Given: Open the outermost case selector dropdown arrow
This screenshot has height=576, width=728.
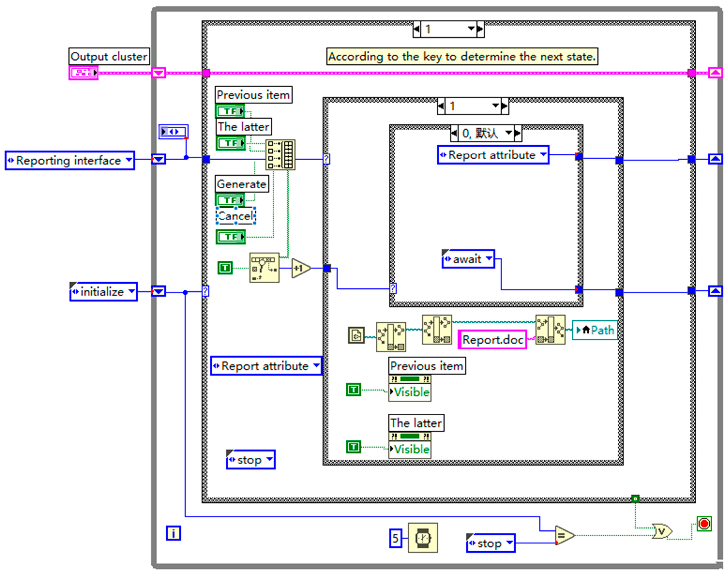Looking at the screenshot, I should pos(471,29).
